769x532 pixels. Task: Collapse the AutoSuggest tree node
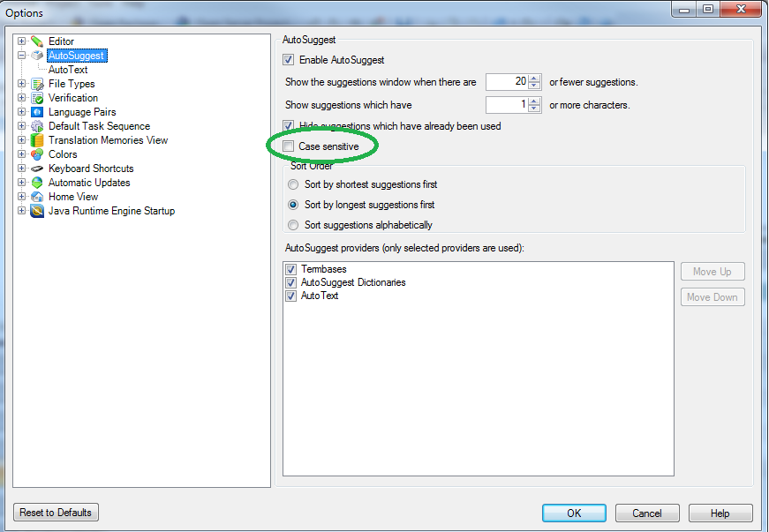point(22,56)
